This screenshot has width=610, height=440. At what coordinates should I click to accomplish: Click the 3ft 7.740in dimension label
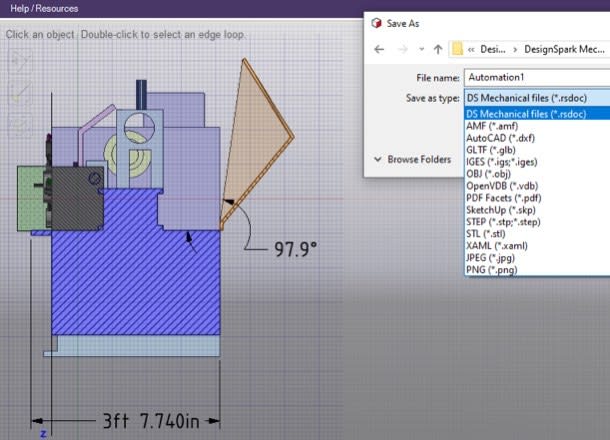[x=151, y=421]
